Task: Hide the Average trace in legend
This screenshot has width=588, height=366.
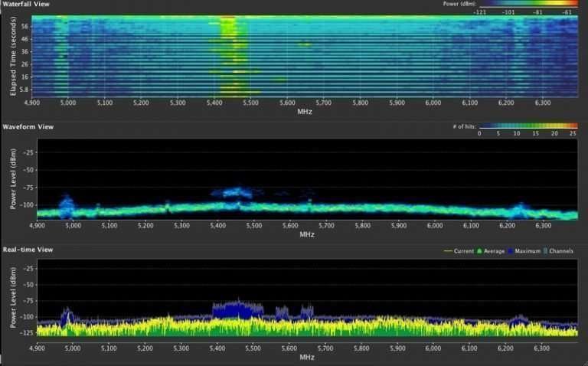Action: [492, 251]
